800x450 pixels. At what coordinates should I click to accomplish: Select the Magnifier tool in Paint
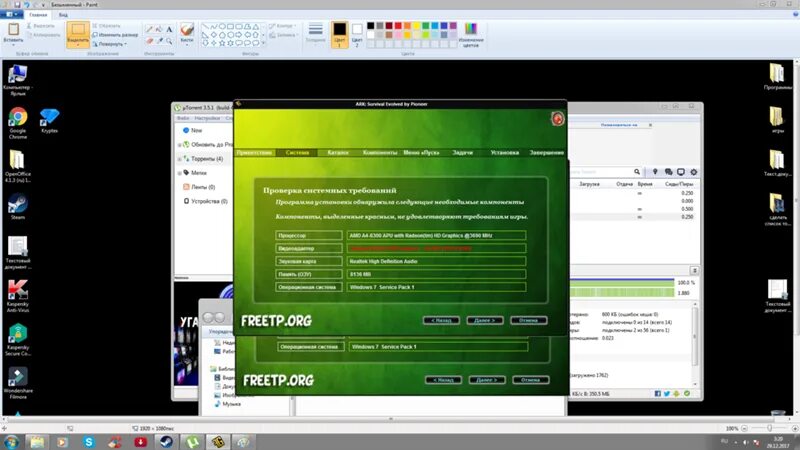[x=169, y=40]
